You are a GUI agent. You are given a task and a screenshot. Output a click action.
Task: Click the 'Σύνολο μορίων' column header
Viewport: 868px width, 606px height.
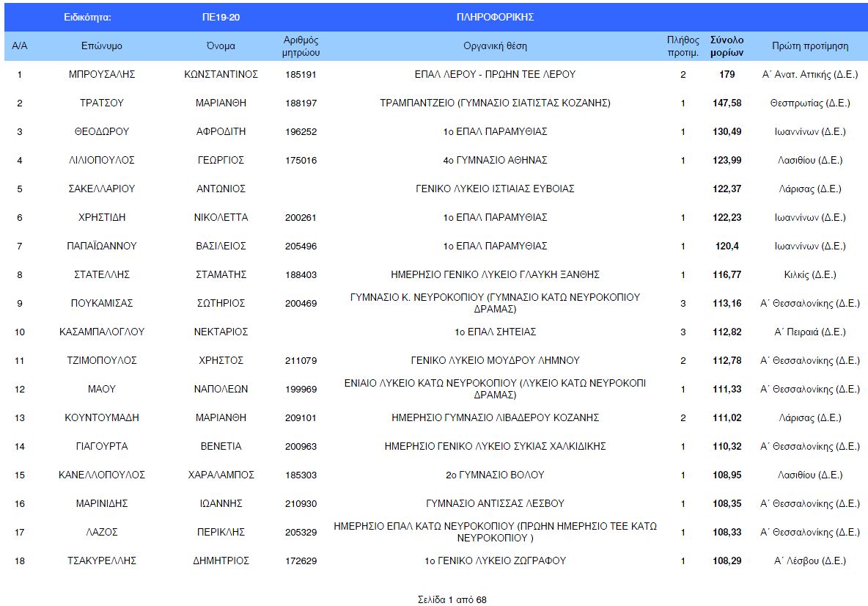[x=727, y=46]
